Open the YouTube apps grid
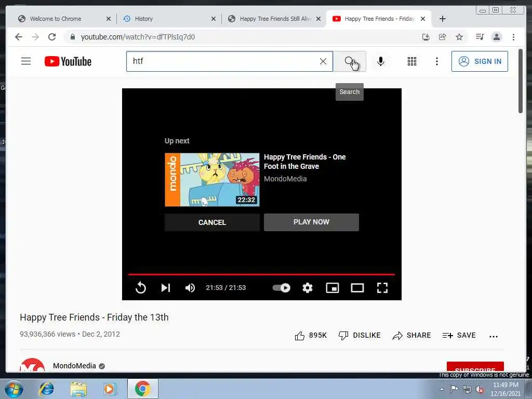The height and width of the screenshot is (399, 532). coord(411,61)
